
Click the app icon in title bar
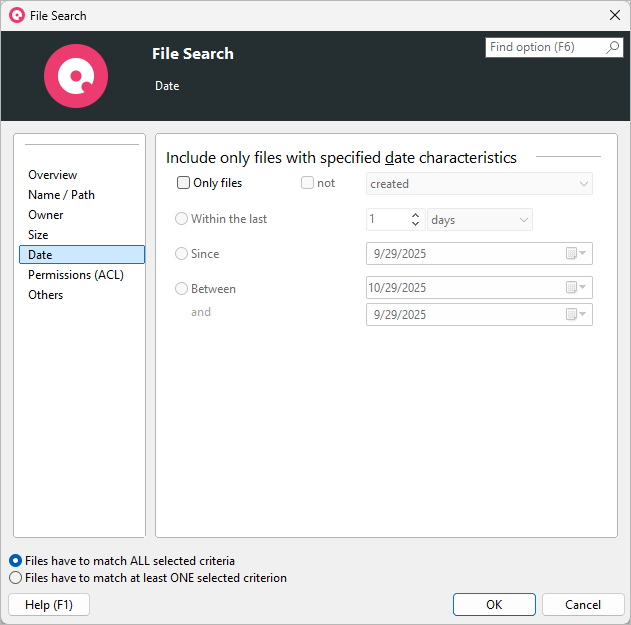click(16, 16)
